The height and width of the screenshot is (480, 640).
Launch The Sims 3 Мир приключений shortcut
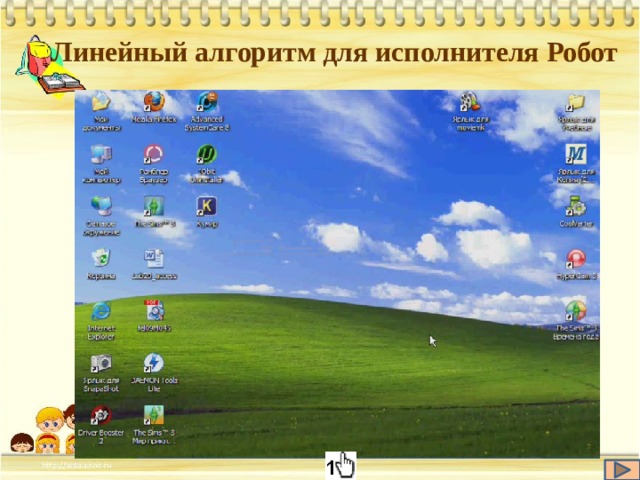154,415
